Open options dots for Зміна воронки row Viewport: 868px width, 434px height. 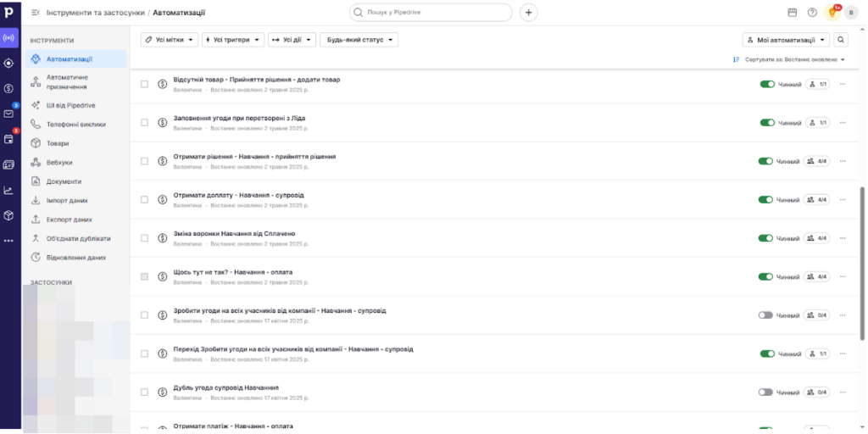click(843, 238)
